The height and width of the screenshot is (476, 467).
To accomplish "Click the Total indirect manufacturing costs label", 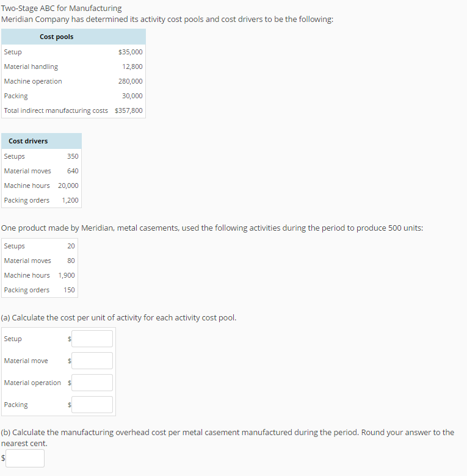I will pos(56,110).
